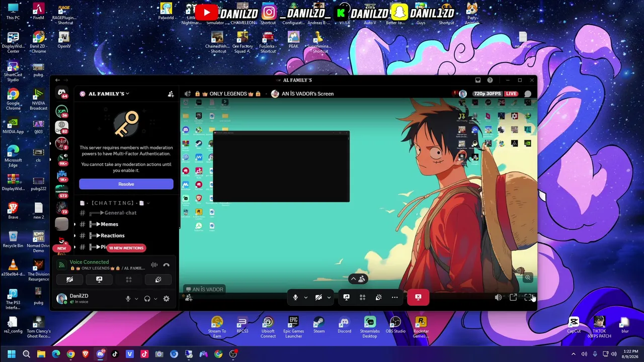
Task: Click the AN İS VADOR's Screen title
Action: click(x=307, y=94)
